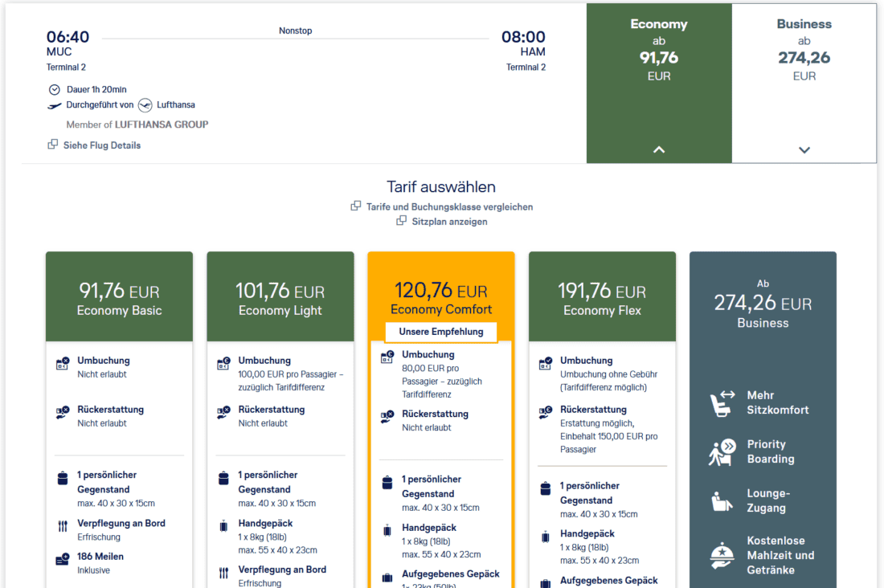This screenshot has height=588, width=884.
Task: Click Handgepäck icon in Economy Flex
Action: pyautogui.click(x=545, y=537)
